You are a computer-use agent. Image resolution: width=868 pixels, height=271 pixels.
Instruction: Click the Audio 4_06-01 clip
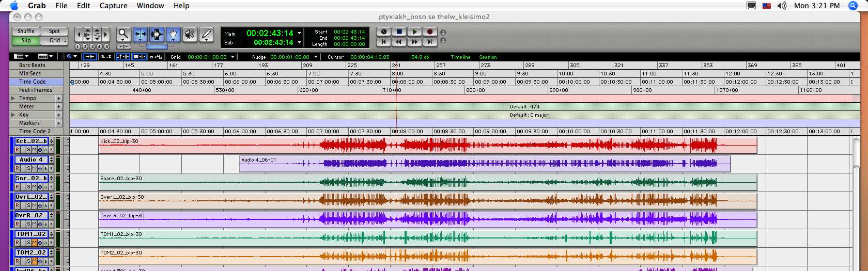coord(485,164)
